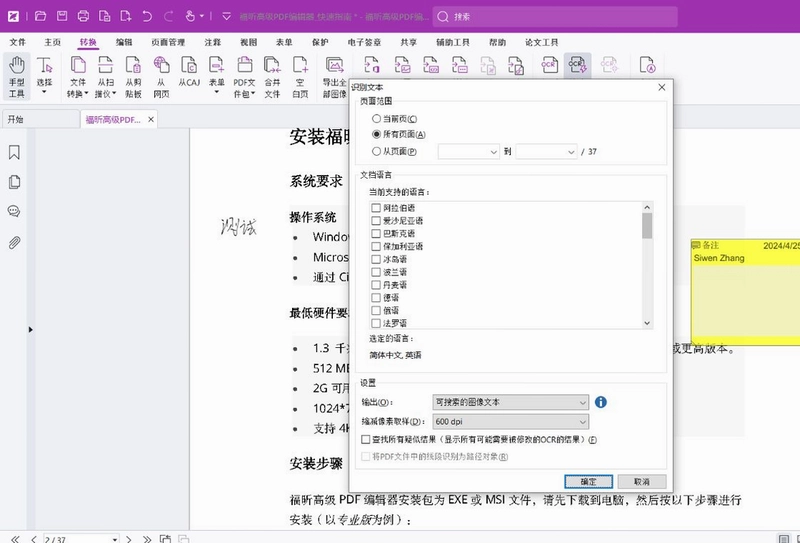This screenshot has height=543, width=800.
Task: Open the customize quick access toolbar dropdown
Action: (227, 16)
